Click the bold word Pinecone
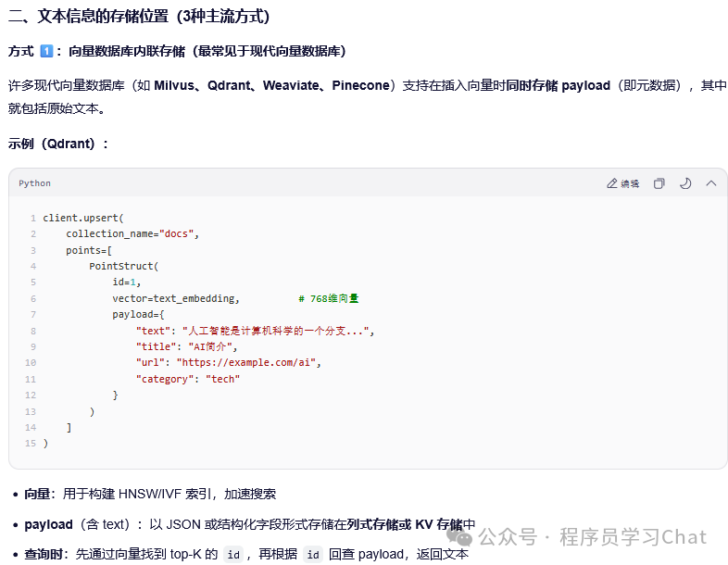 pos(360,85)
